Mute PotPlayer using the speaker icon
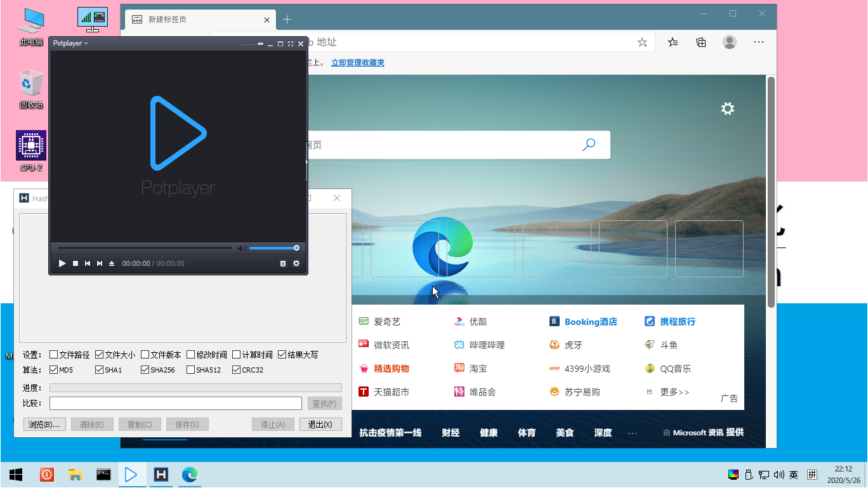The width and height of the screenshot is (868, 488). coord(242,248)
